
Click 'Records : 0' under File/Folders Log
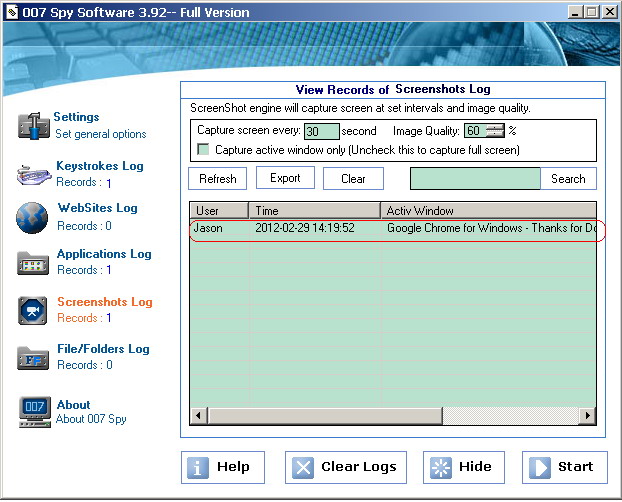[x=85, y=365]
